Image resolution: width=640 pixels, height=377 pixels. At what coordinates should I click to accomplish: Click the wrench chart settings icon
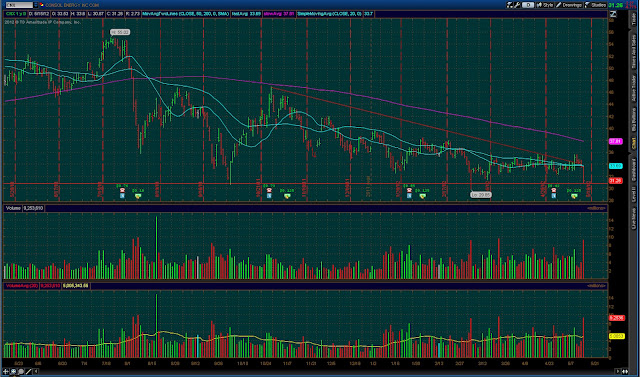click(x=517, y=5)
